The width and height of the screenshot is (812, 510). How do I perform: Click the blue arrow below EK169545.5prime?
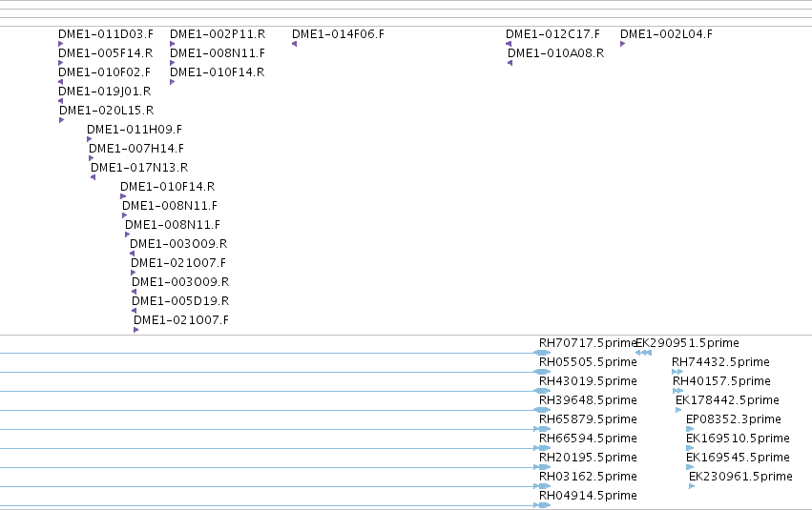click(690, 468)
